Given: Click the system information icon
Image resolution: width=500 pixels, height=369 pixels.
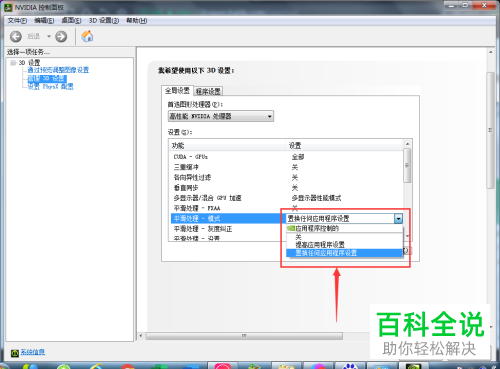Looking at the screenshot, I should click(15, 353).
